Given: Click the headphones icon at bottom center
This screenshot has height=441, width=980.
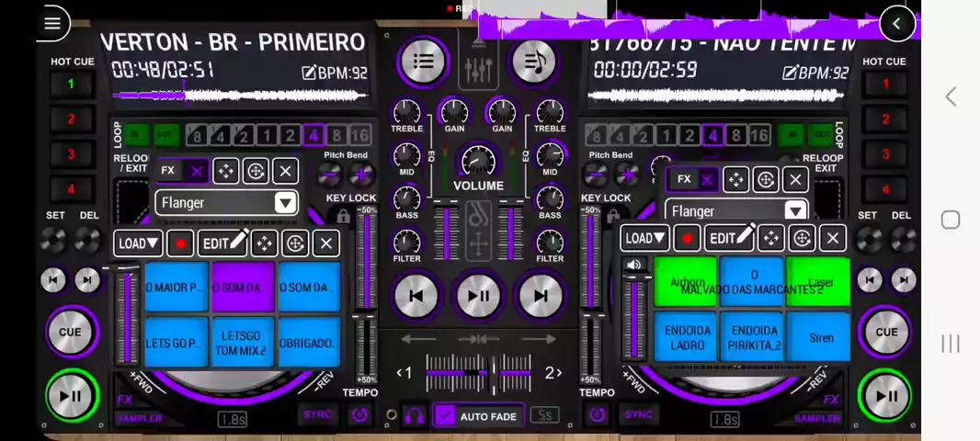Looking at the screenshot, I should click(x=414, y=416).
